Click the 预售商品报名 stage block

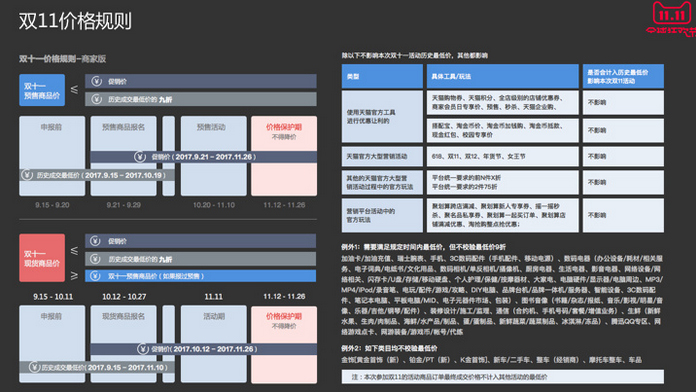tap(123, 156)
